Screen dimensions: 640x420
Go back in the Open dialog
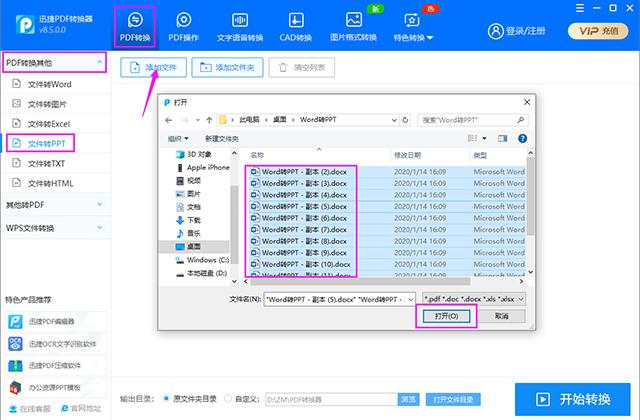[x=169, y=120]
